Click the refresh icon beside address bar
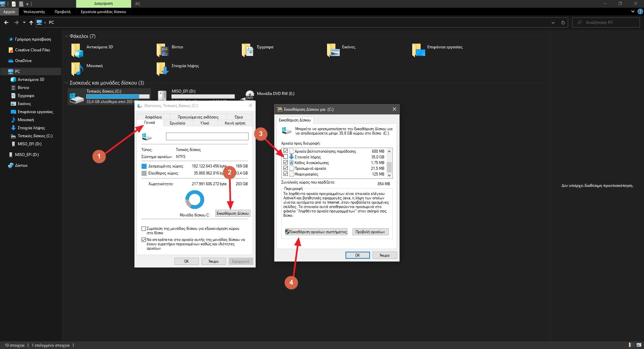This screenshot has width=644, height=349. coord(563,22)
